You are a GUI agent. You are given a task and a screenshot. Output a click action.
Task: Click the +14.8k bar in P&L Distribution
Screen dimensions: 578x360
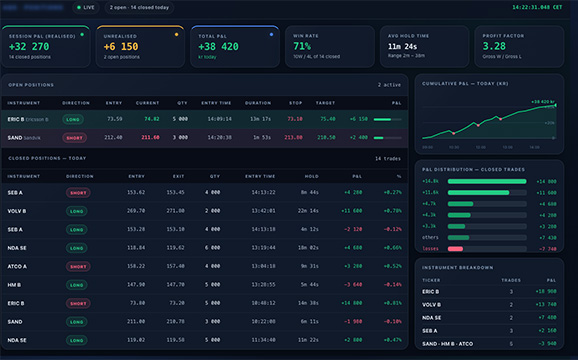(x=487, y=181)
